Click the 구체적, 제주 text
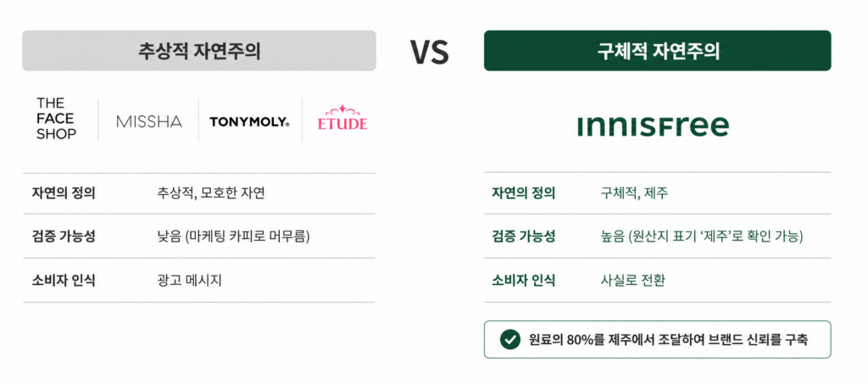 click(x=634, y=193)
